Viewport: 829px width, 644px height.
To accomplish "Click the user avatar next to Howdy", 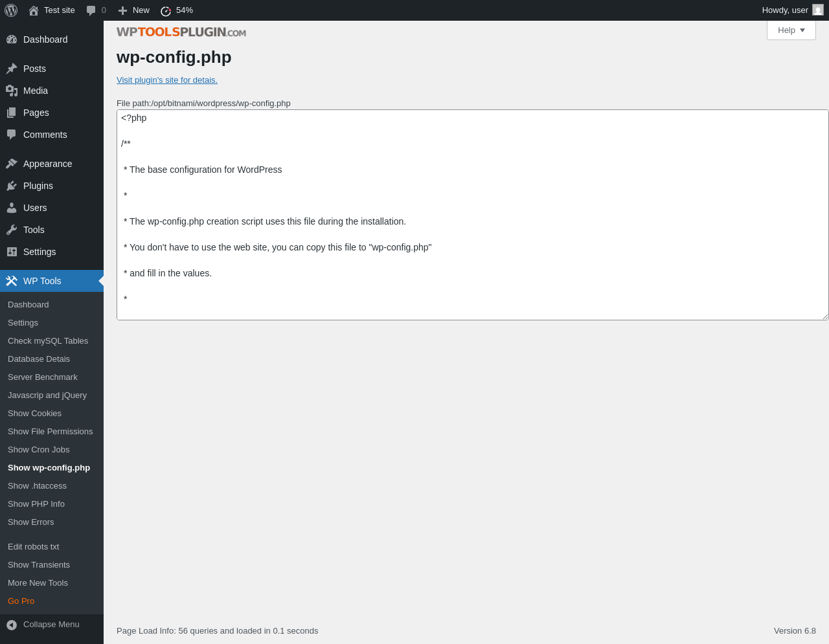I will coord(818,10).
